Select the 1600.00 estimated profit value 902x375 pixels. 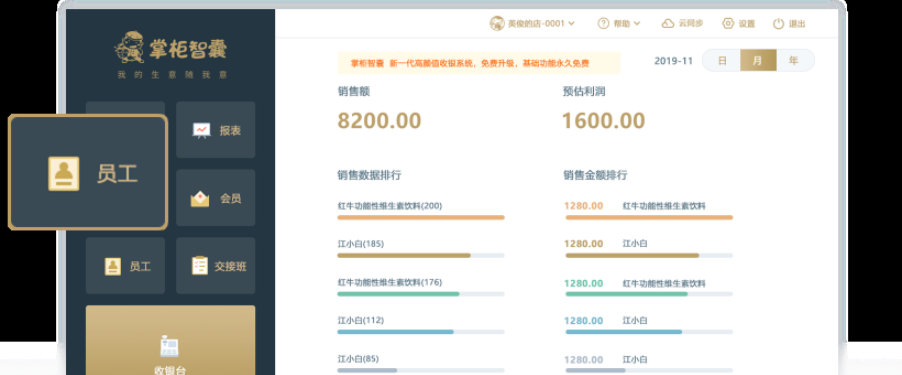pos(603,121)
